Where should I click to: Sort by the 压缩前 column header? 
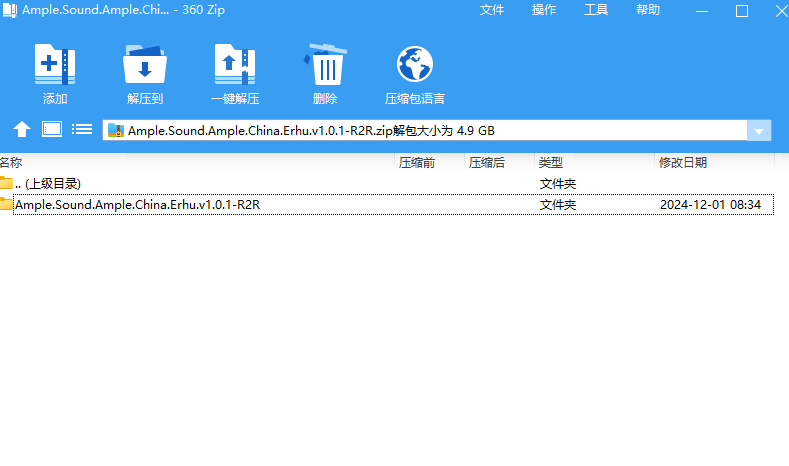417,163
